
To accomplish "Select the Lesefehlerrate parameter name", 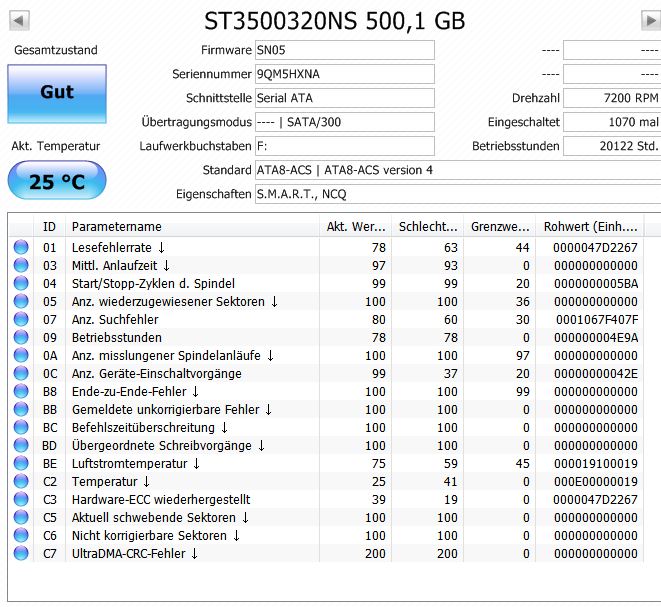I will (x=118, y=247).
